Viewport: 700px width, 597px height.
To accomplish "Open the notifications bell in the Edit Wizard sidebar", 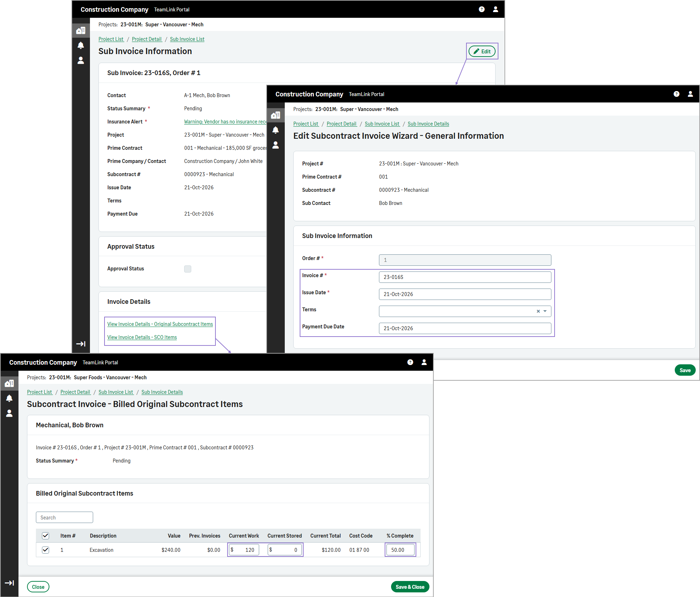I will click(x=276, y=130).
